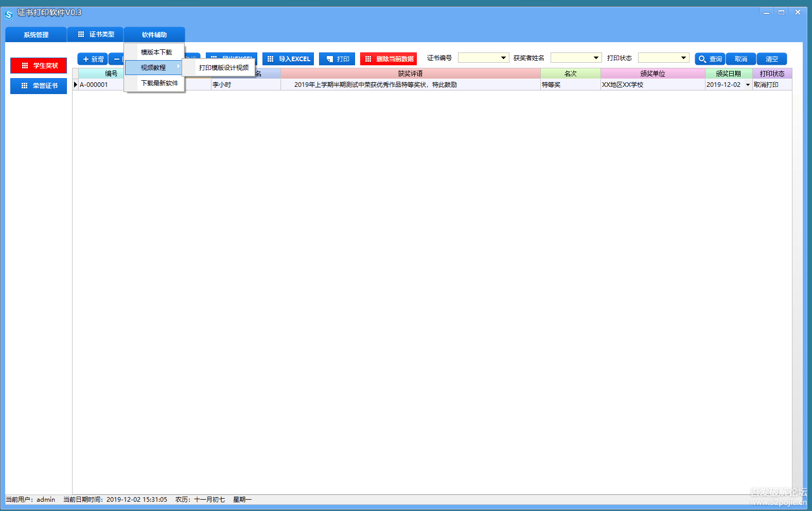Click the grid icon on 证书类型 tab
The height and width of the screenshot is (511, 812).
pyautogui.click(x=81, y=34)
